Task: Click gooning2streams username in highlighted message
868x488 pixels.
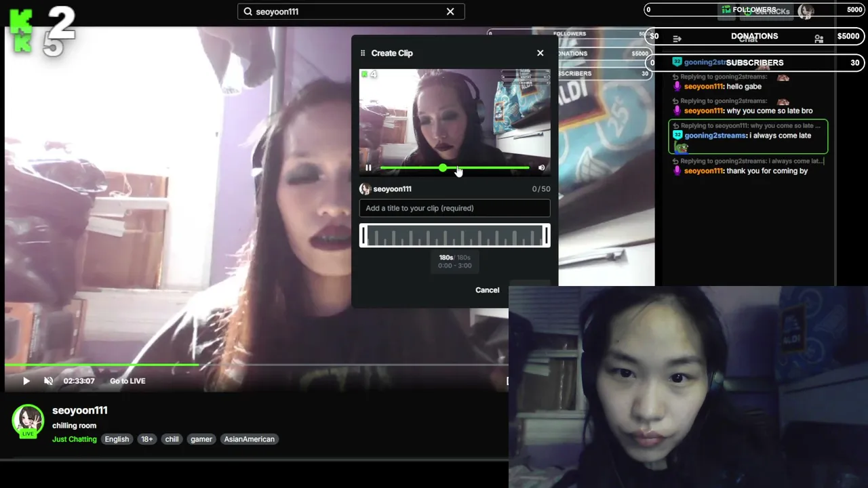Action: [x=715, y=136]
